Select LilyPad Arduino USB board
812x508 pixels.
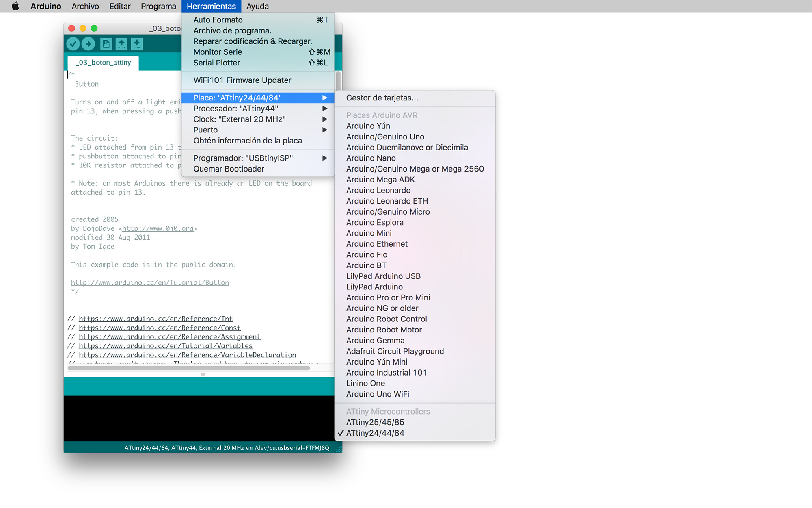coord(415,276)
